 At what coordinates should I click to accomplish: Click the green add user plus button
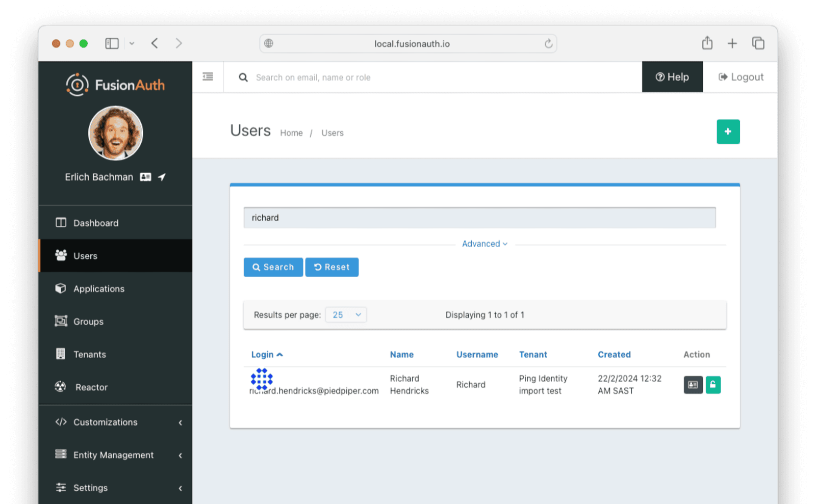pos(728,131)
